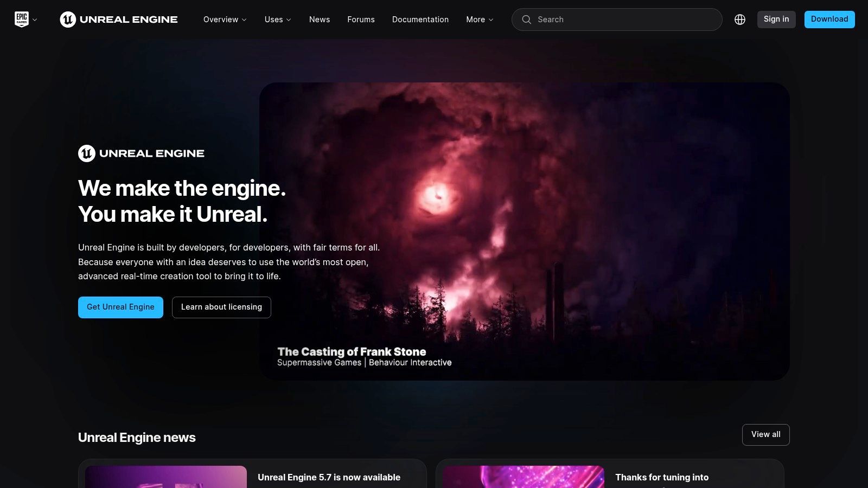
Task: Open the Documentation page
Action: click(x=420, y=20)
